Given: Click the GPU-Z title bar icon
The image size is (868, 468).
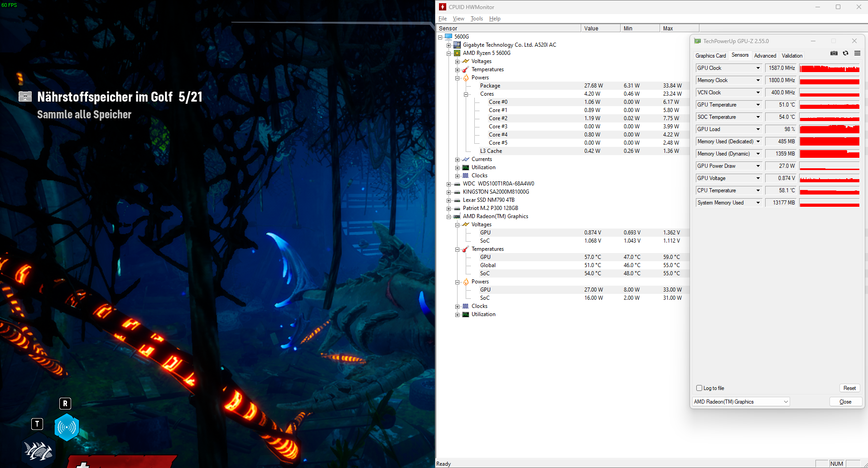Looking at the screenshot, I should [x=698, y=41].
